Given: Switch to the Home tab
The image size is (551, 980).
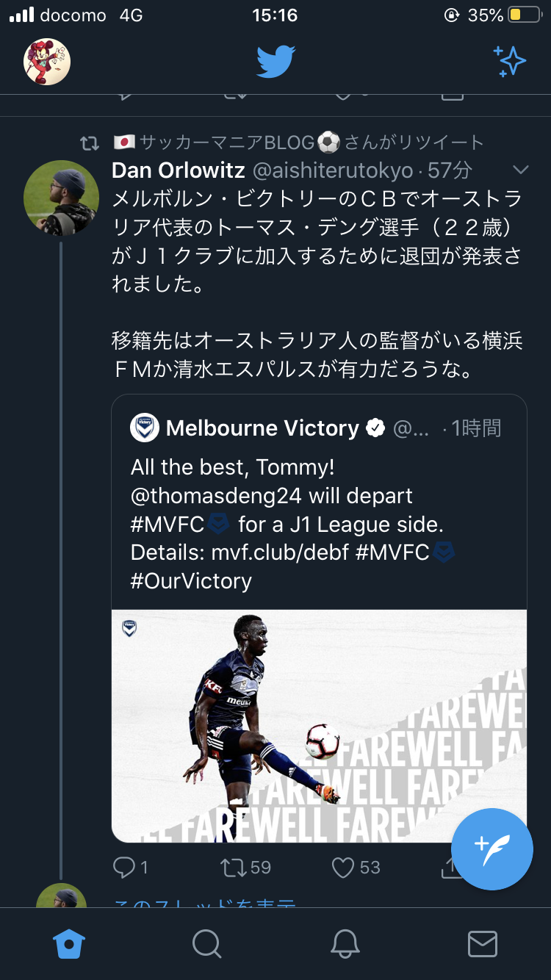Looking at the screenshot, I should point(69,943).
